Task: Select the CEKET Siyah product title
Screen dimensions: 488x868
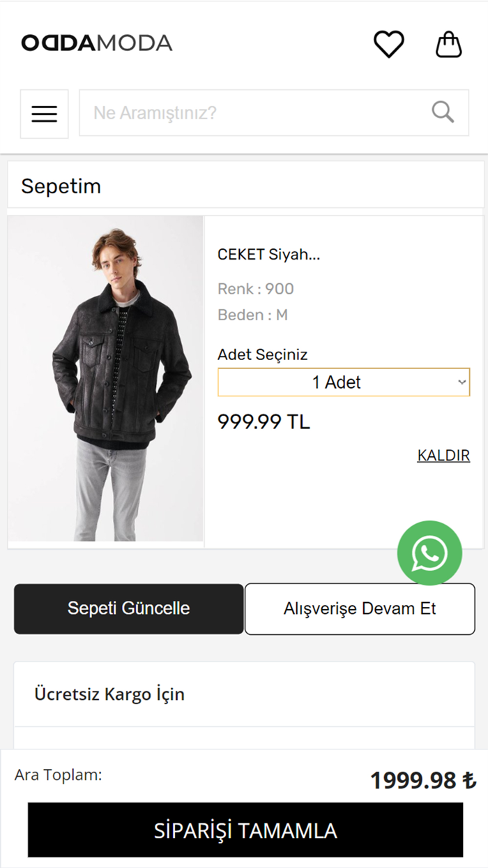Action: pyautogui.click(x=268, y=254)
